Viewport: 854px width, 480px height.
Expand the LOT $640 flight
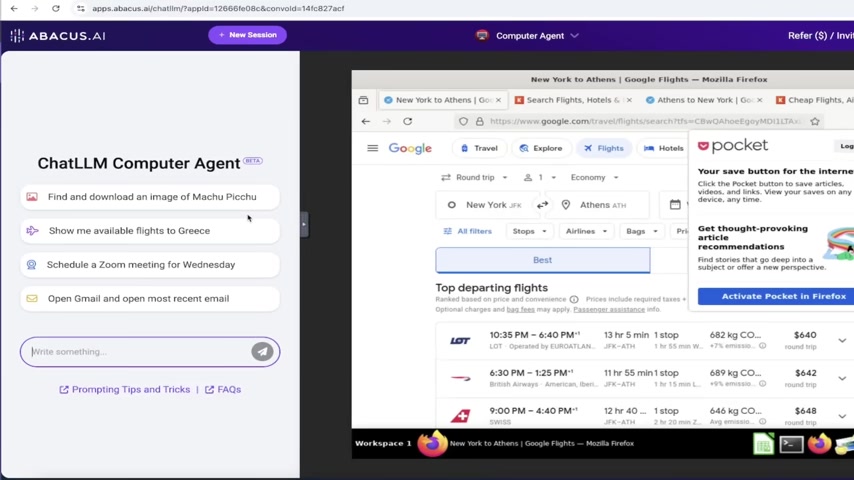842,341
